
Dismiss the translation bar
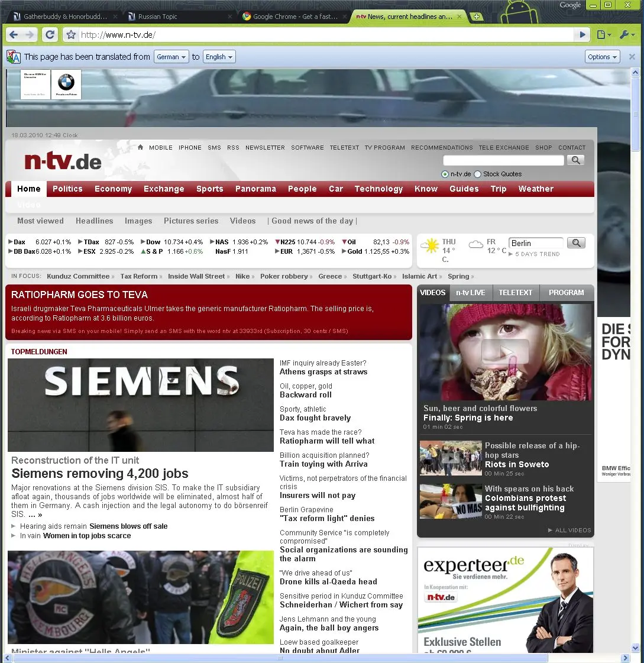(632, 57)
